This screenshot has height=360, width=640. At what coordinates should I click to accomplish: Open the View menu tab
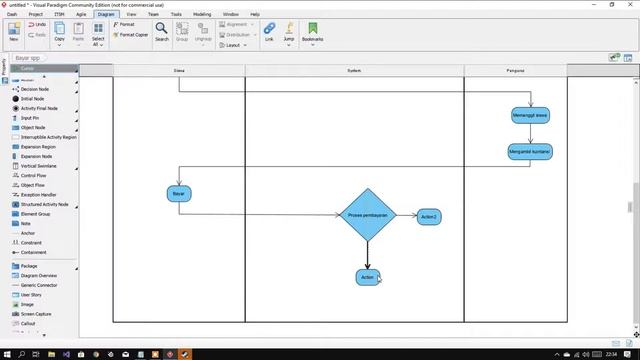131,14
